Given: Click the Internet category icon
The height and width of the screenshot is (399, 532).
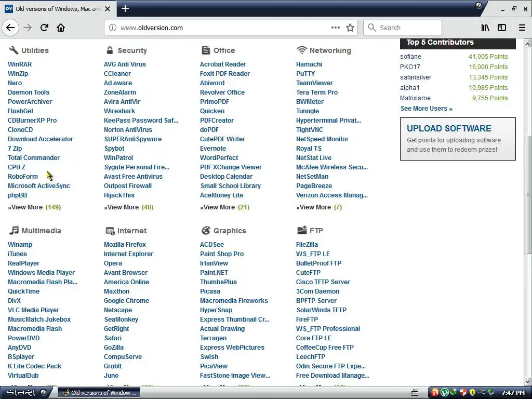Looking at the screenshot, I should (x=110, y=231).
